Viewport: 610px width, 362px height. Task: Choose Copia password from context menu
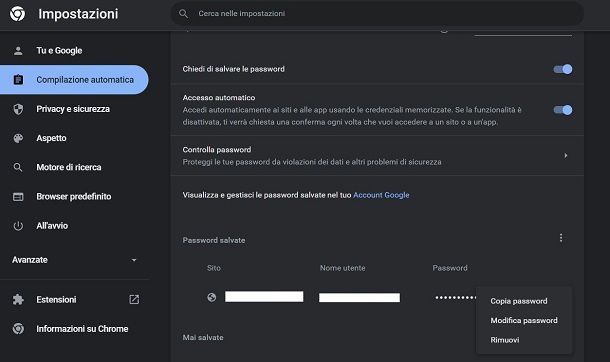[519, 301]
